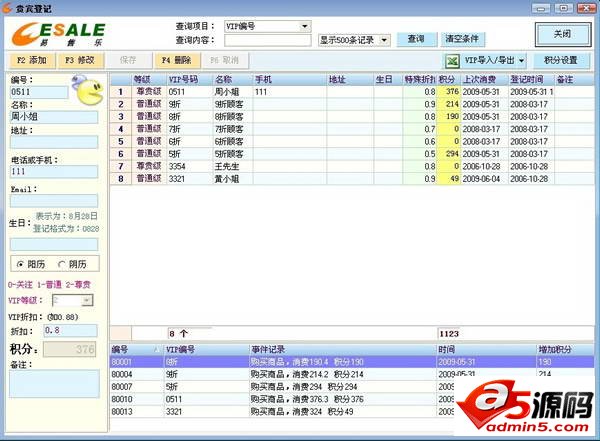Open the 查询项目 VIP编号 dropdown

[x=305, y=26]
